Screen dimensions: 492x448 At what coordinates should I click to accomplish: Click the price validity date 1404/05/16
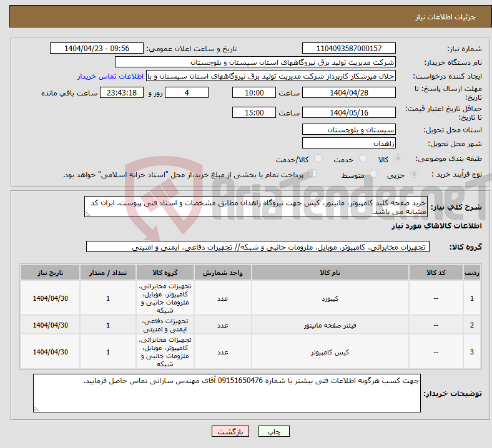pos(348,112)
